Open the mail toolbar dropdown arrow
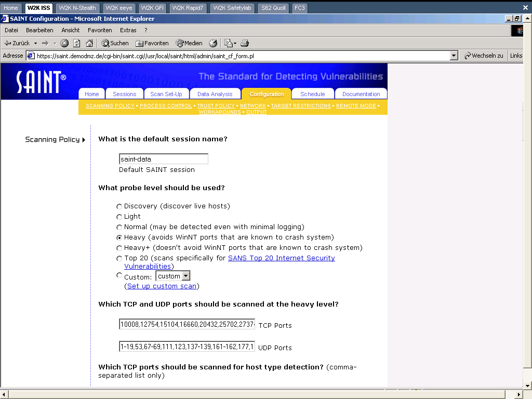This screenshot has height=399, width=532. tap(235, 44)
